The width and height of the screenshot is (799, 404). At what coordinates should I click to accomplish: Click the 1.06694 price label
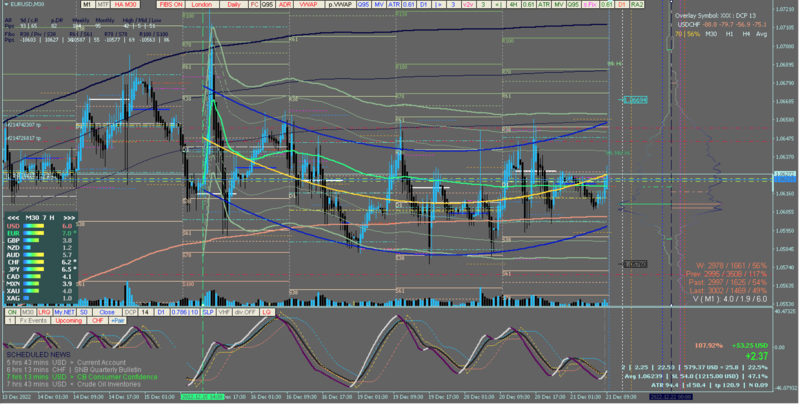coord(635,100)
